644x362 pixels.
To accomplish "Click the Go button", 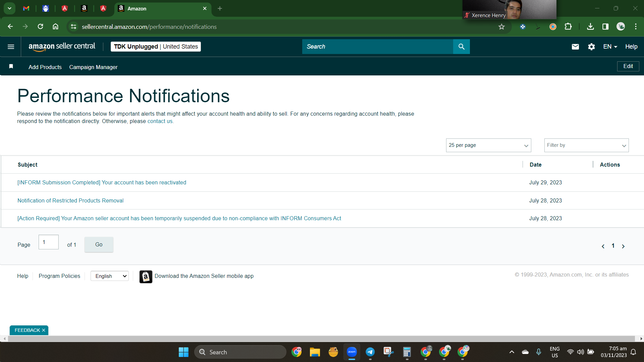I will (99, 244).
